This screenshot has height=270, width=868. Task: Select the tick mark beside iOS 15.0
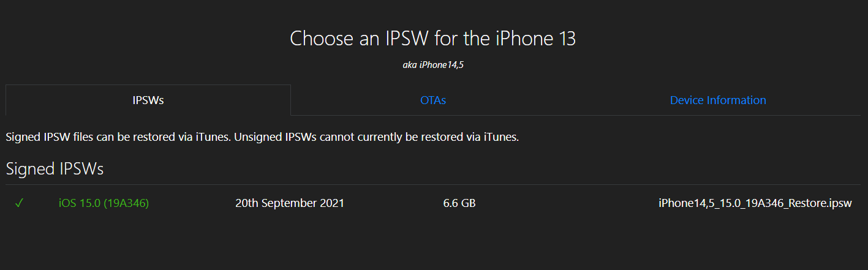pyautogui.click(x=19, y=203)
